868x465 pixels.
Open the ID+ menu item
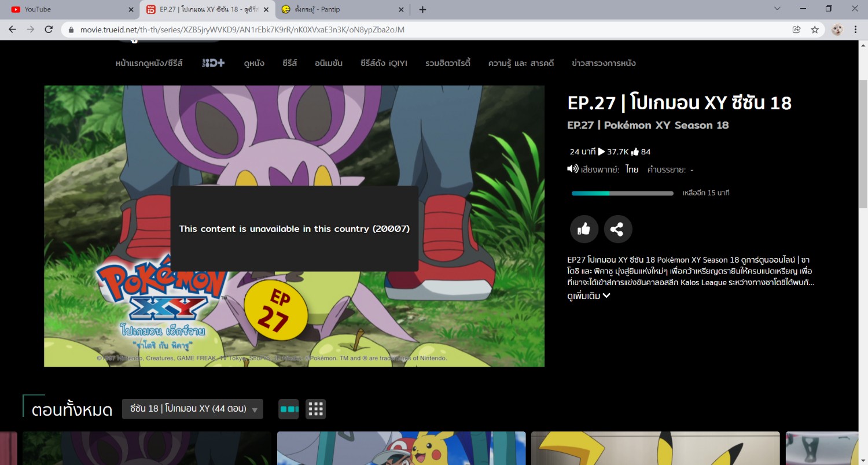[213, 63]
